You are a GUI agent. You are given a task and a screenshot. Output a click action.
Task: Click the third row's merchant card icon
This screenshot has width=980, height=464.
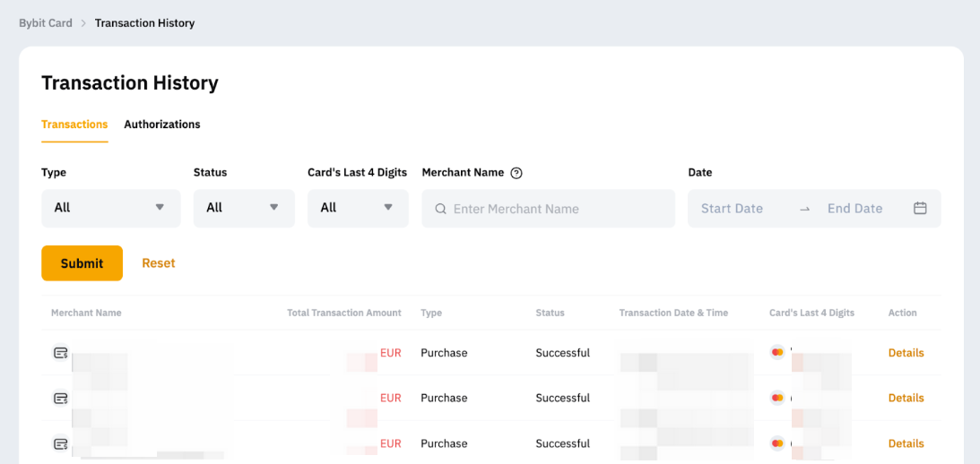pyautogui.click(x=60, y=443)
